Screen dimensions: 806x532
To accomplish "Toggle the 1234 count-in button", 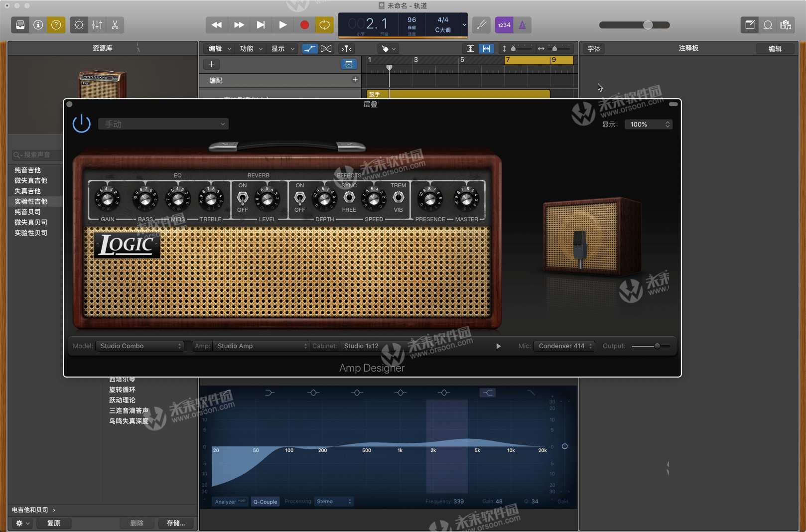I will tap(504, 25).
